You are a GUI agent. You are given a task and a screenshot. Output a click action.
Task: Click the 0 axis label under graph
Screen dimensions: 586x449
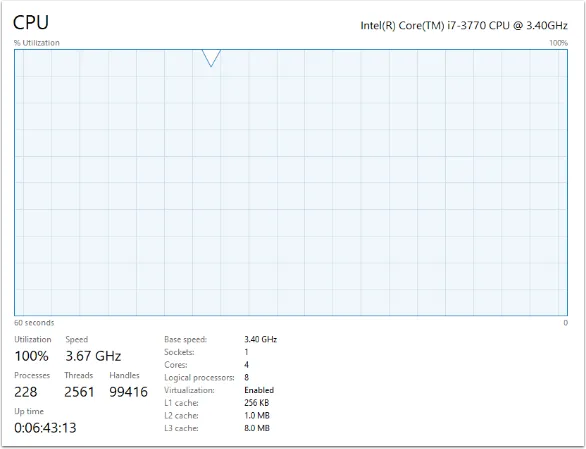coord(565,323)
